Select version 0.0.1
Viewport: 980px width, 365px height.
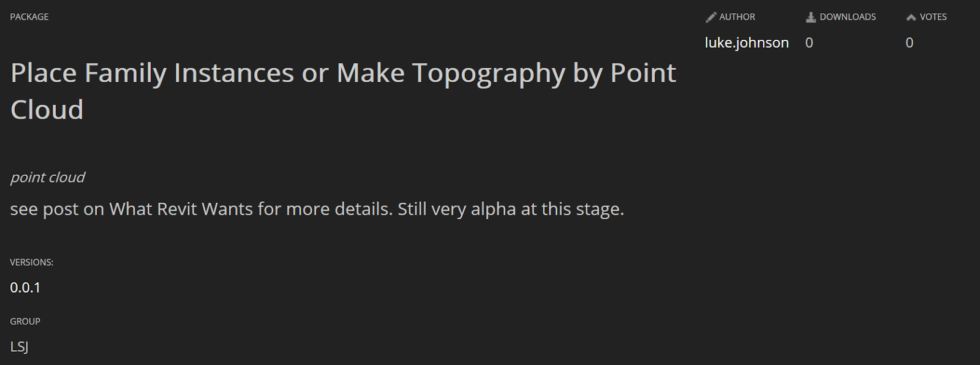click(25, 287)
